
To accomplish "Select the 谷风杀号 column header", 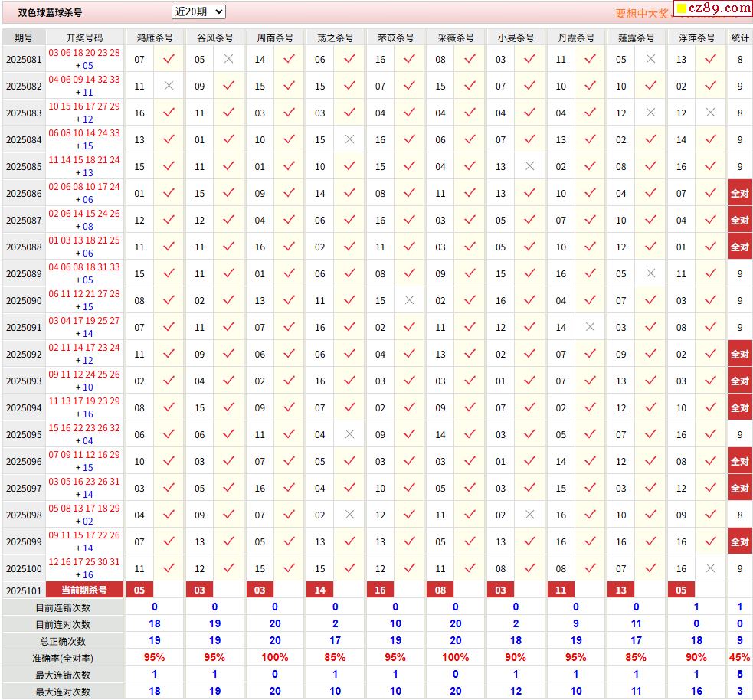I will pyautogui.click(x=214, y=38).
